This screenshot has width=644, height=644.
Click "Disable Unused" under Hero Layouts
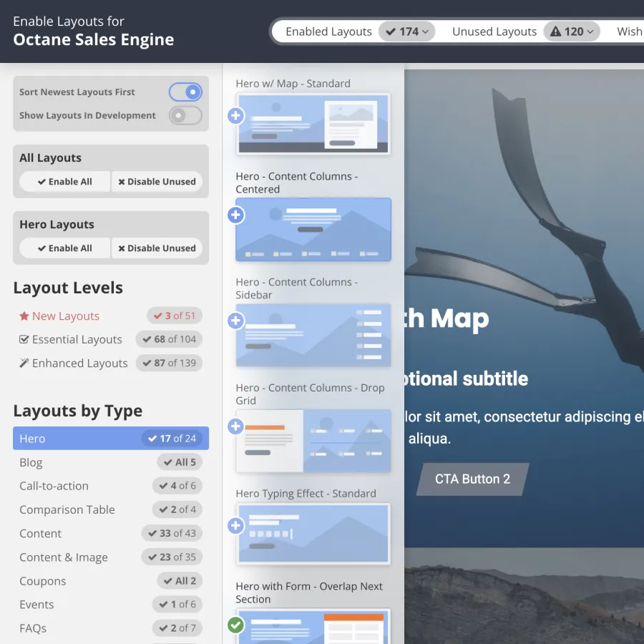tap(157, 248)
